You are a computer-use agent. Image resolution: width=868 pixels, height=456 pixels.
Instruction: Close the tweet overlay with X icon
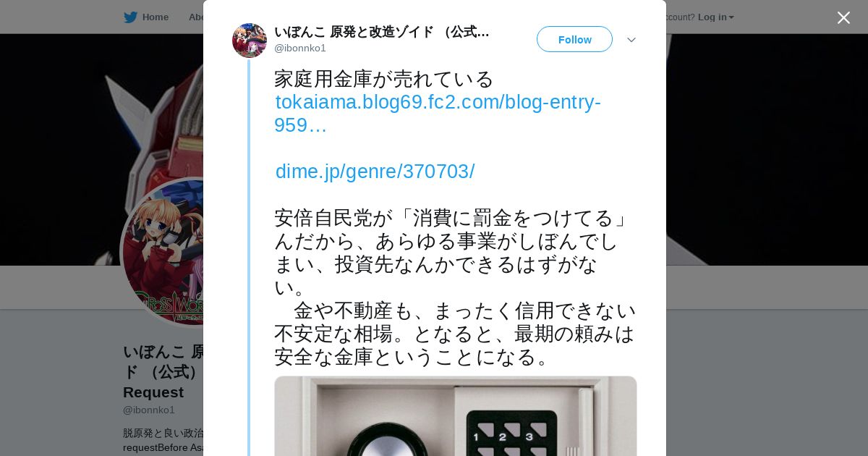(x=843, y=17)
